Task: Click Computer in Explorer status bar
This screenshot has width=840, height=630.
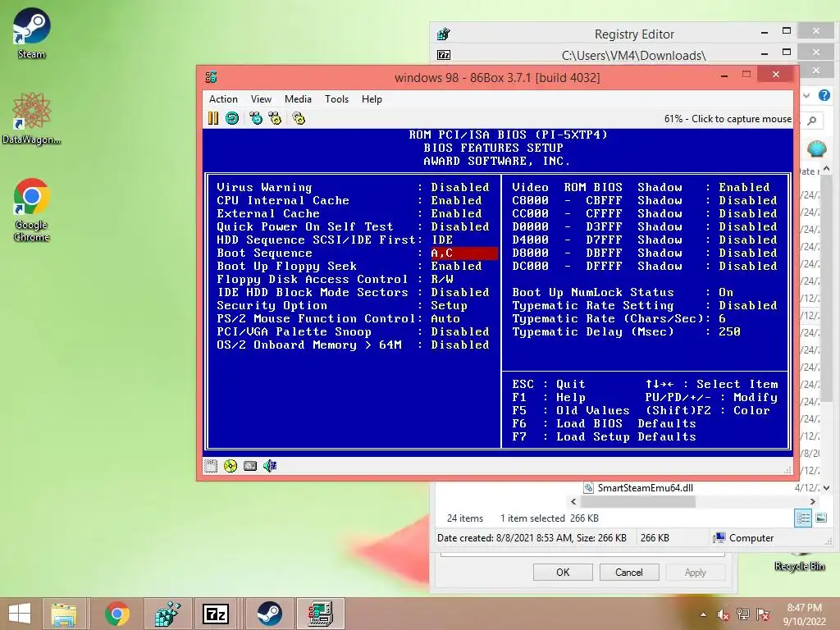Action: 744,538
